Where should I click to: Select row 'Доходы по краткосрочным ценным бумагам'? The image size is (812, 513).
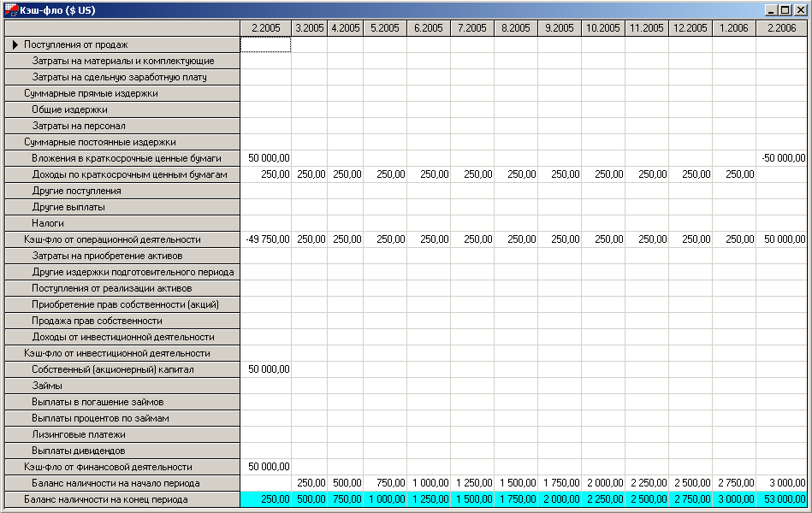pos(122,175)
